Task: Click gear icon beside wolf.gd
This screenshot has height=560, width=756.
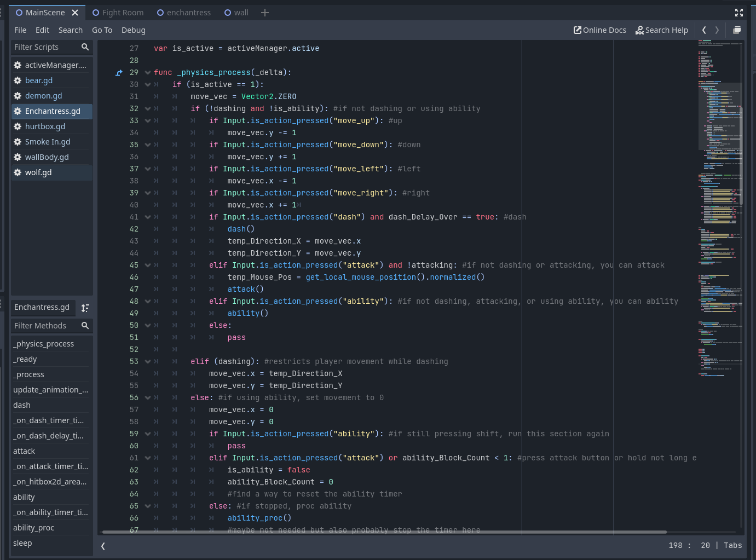Action: (18, 172)
